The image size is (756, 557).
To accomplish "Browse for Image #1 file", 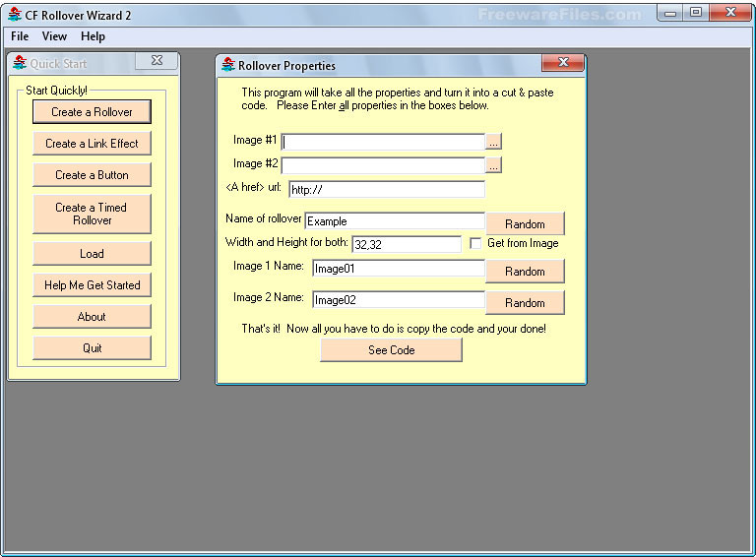I will click(493, 142).
